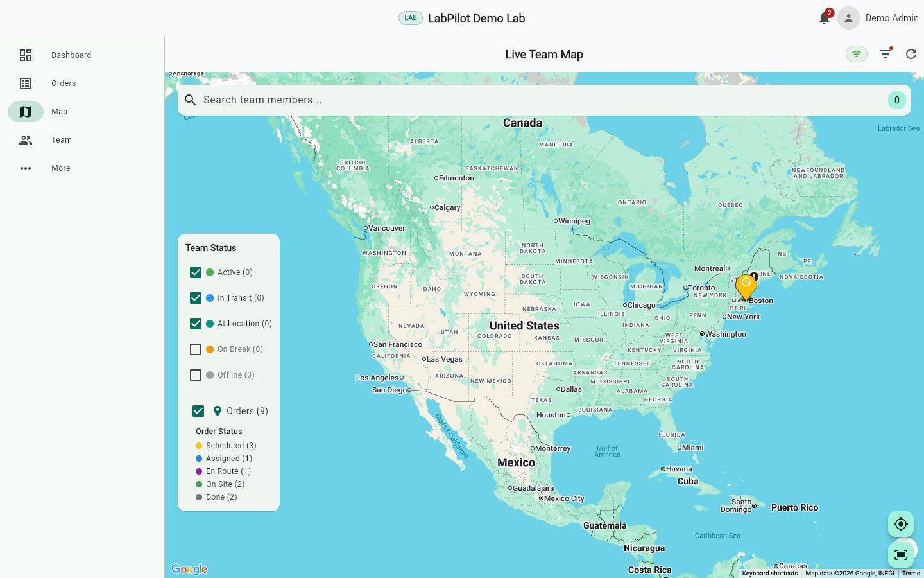The width and height of the screenshot is (924, 578).
Task: Click the Google logo on map
Action: tap(189, 569)
